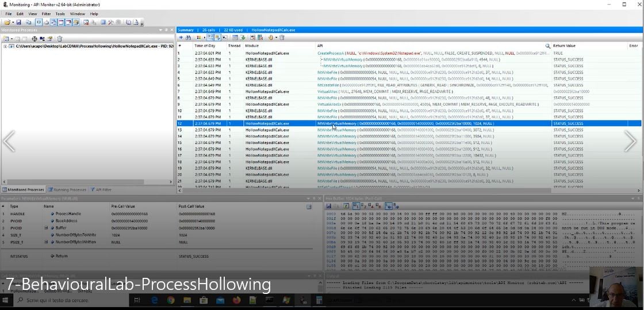Toggle tree view button in summary toolbar
The image size is (644, 310).
tap(210, 38)
